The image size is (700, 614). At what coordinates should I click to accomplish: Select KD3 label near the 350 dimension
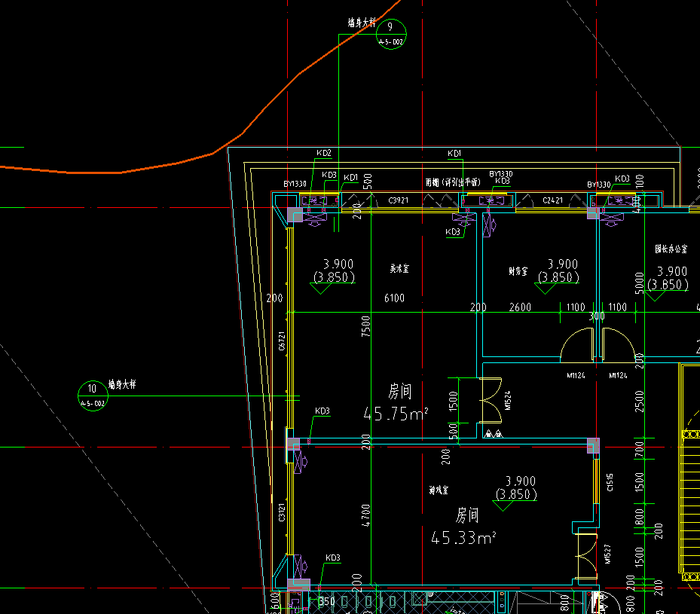pyautogui.click(x=332, y=557)
